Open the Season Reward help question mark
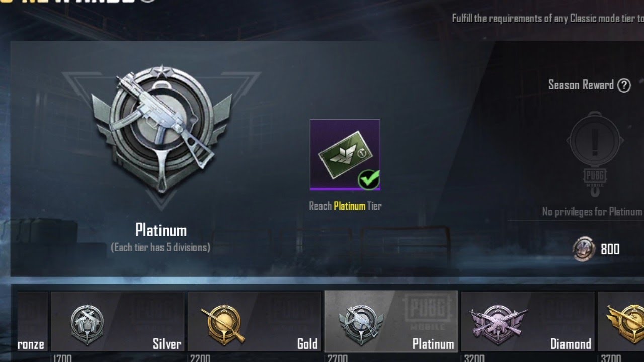 click(624, 85)
